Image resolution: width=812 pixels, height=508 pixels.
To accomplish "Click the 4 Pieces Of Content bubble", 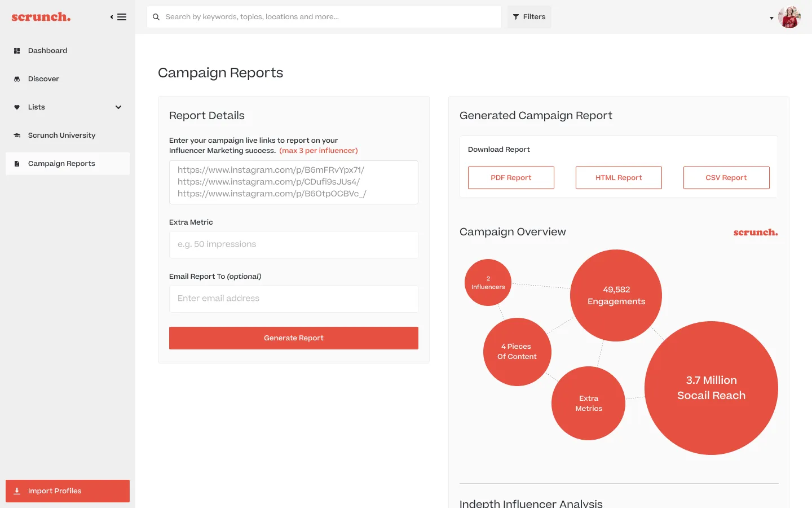I will tap(517, 352).
